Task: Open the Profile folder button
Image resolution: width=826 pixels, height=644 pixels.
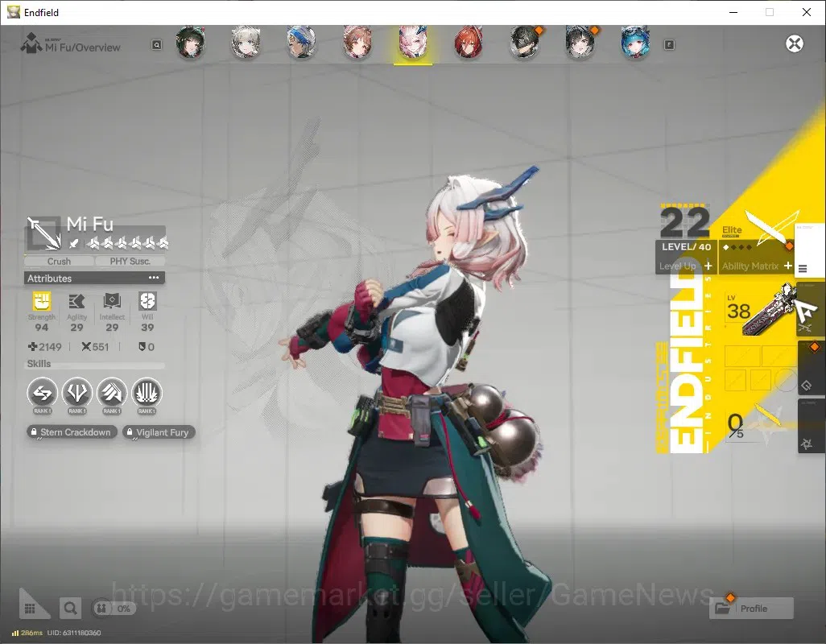Action: click(751, 609)
